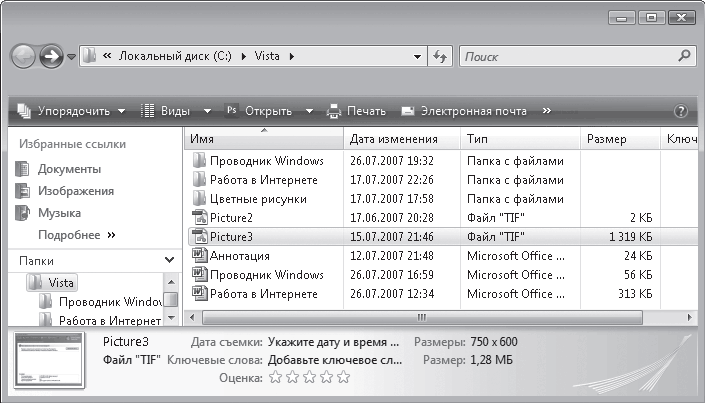The width and height of the screenshot is (705, 403).
Task: Expand arrow after Локальный диск (C:)
Action: [x=244, y=57]
